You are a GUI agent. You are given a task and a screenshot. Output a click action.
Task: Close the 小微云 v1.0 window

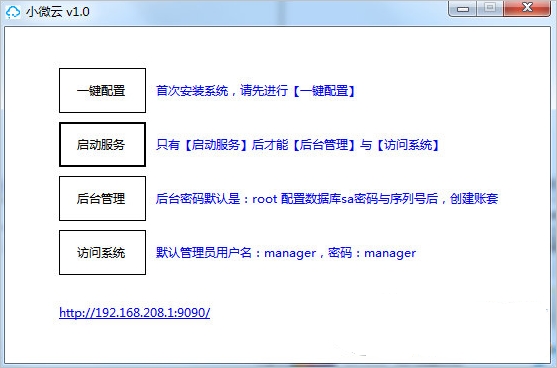point(527,9)
